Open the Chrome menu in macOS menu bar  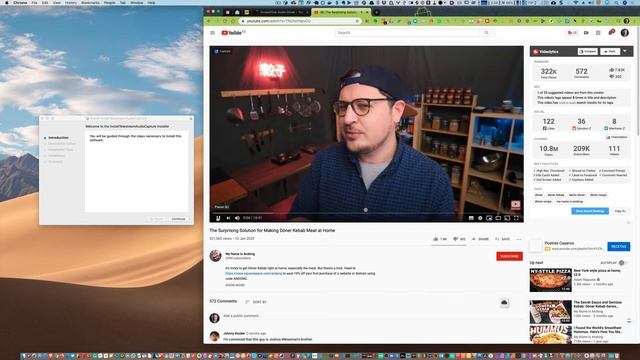click(20, 2)
